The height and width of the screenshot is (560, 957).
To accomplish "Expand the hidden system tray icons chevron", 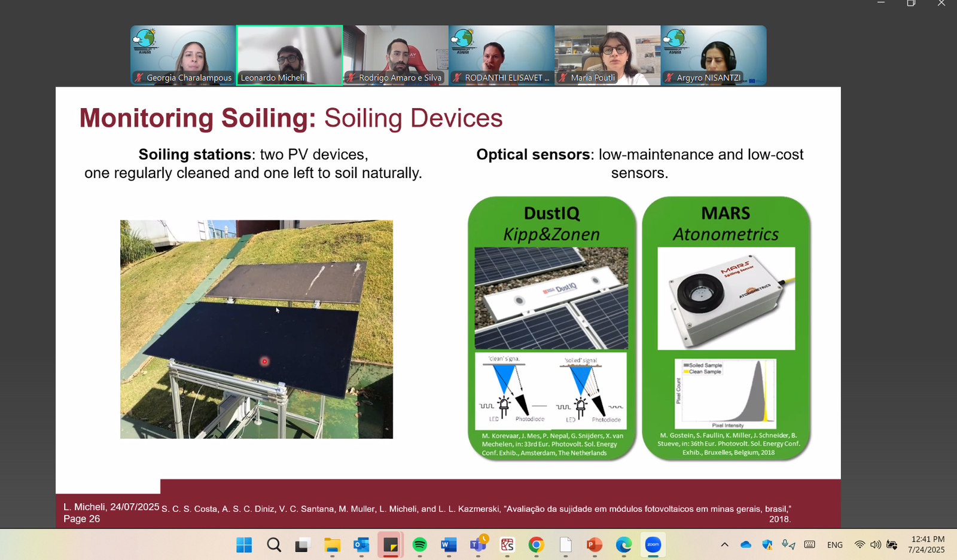I will coord(724,544).
